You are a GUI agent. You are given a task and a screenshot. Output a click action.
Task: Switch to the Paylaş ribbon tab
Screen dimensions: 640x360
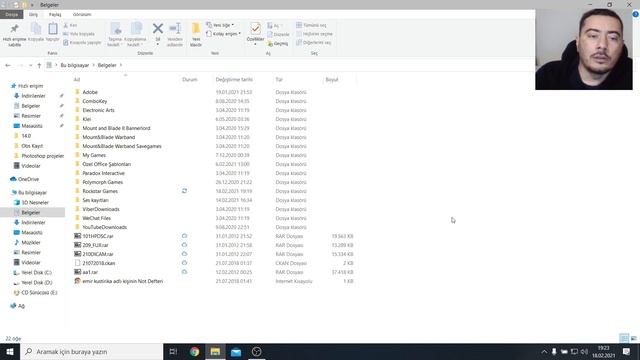[x=55, y=14]
